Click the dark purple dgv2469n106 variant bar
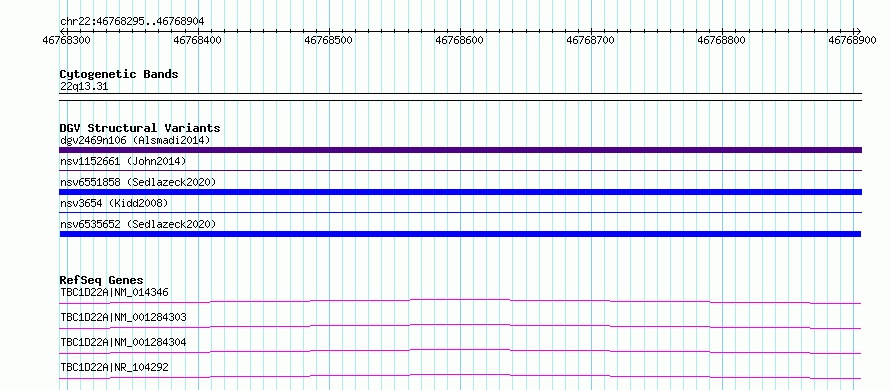The width and height of the screenshot is (890, 390). point(460,150)
